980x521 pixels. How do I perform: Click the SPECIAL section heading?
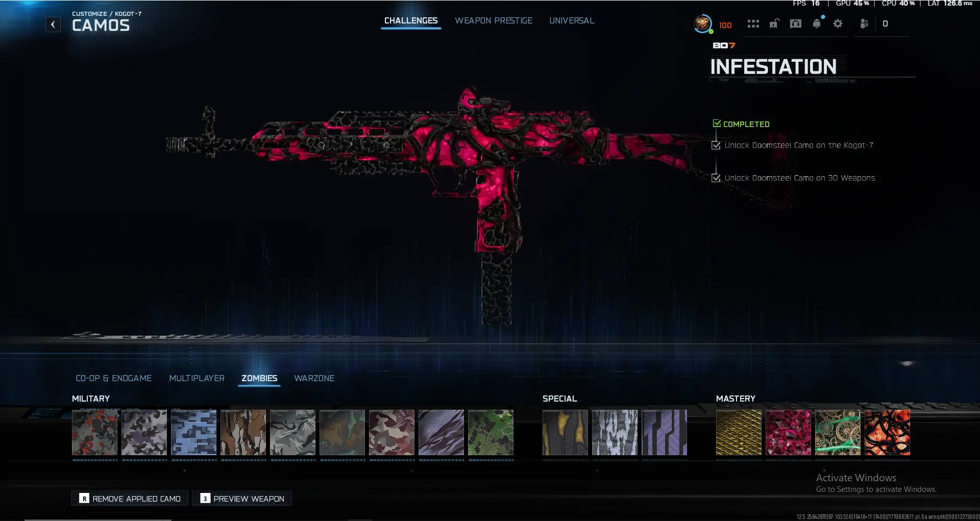click(560, 399)
